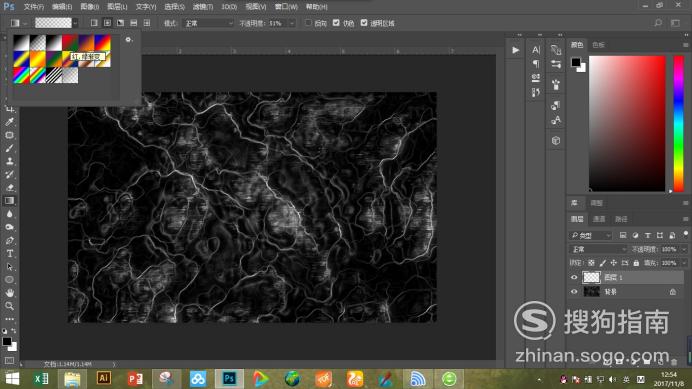Select the Clone Stamp tool
692x389 pixels.
[9, 161]
